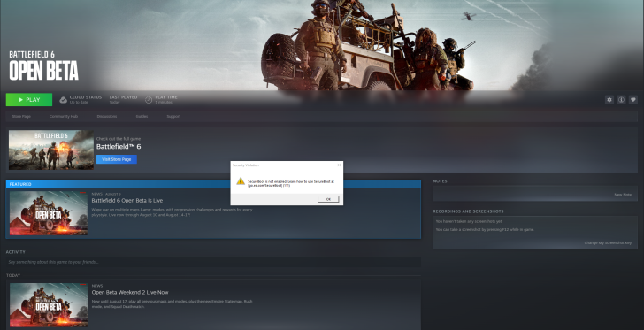Open the Support tab
This screenshot has height=330, width=644.
pyautogui.click(x=173, y=116)
